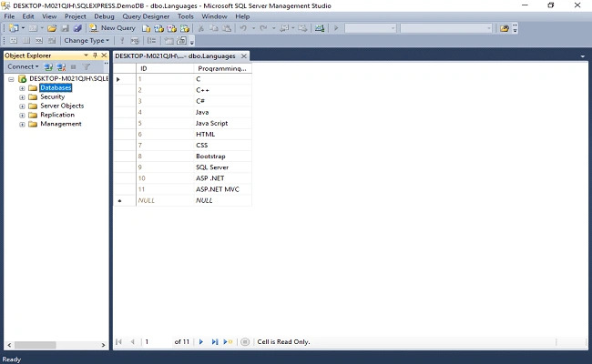This screenshot has height=364, width=592.
Task: Expand the Management folder node
Action: click(22, 125)
